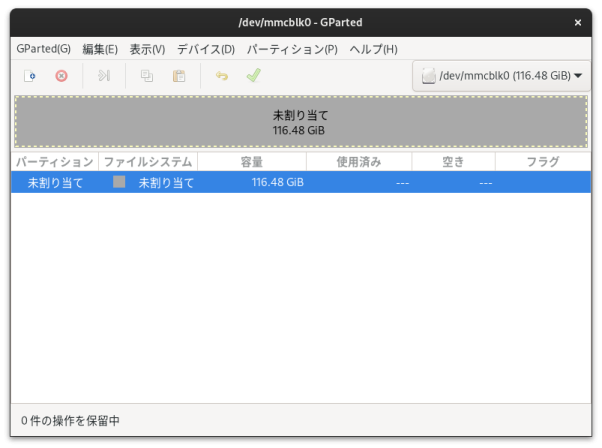Open the 表示(V) menu

(x=147, y=49)
